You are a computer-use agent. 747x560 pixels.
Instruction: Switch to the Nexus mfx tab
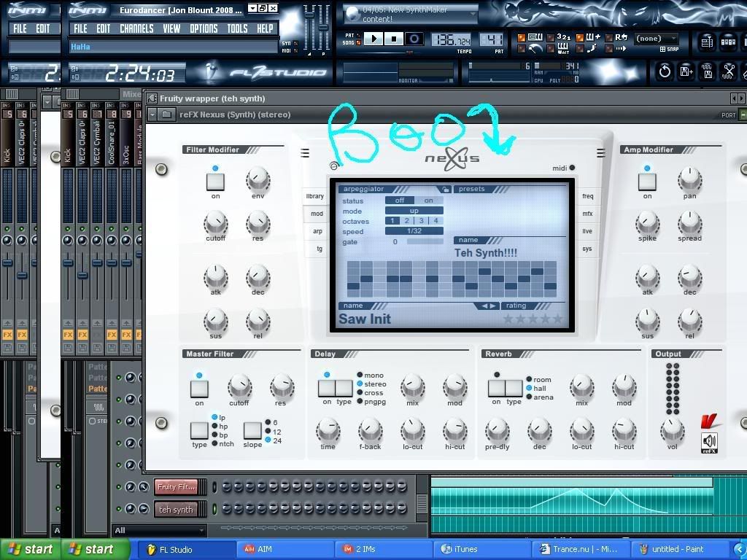pos(587,214)
